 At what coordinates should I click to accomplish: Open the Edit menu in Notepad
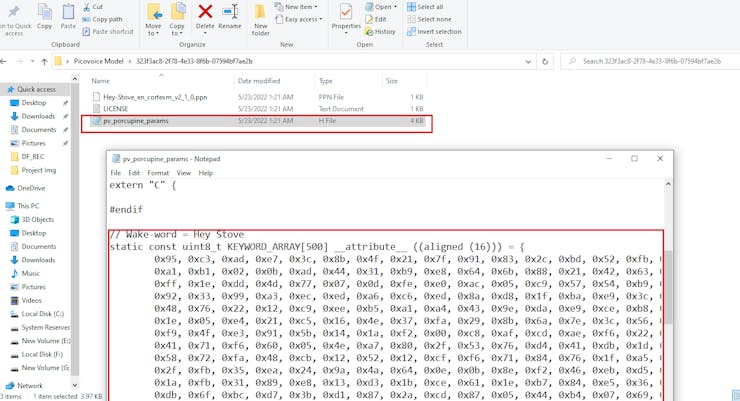pos(136,173)
